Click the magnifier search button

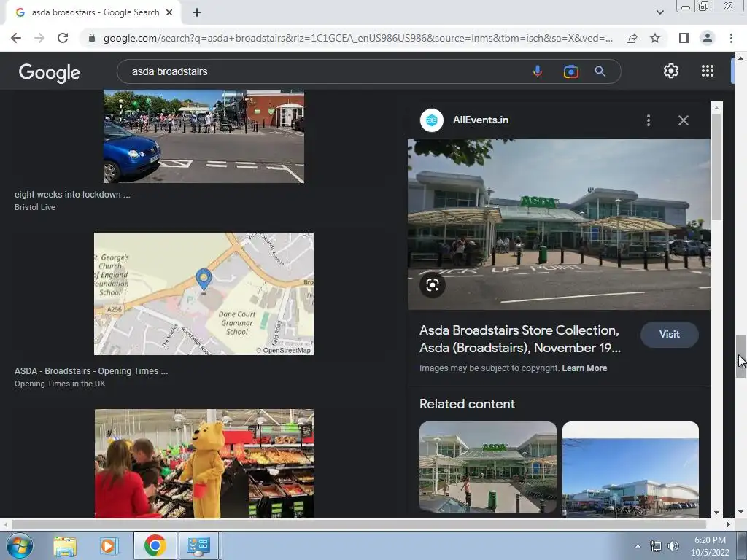600,71
